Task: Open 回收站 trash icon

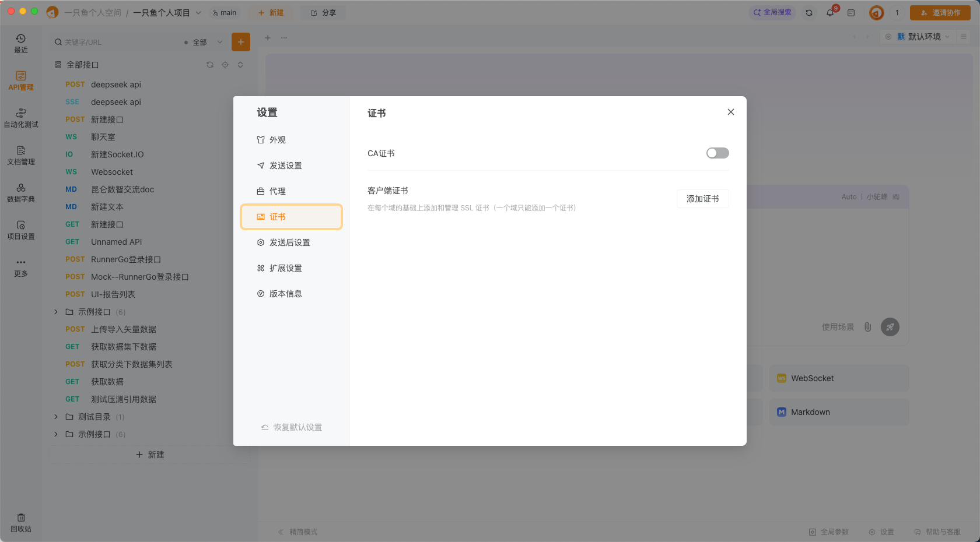Action: click(21, 522)
